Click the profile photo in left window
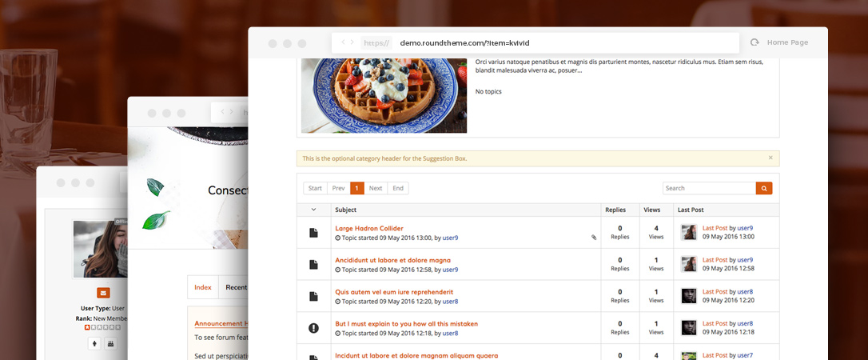 [x=100, y=249]
